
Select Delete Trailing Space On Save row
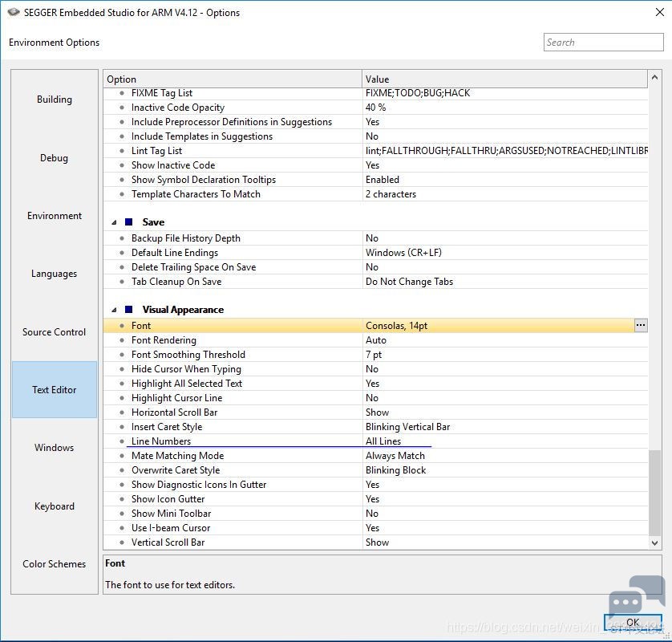click(375, 267)
